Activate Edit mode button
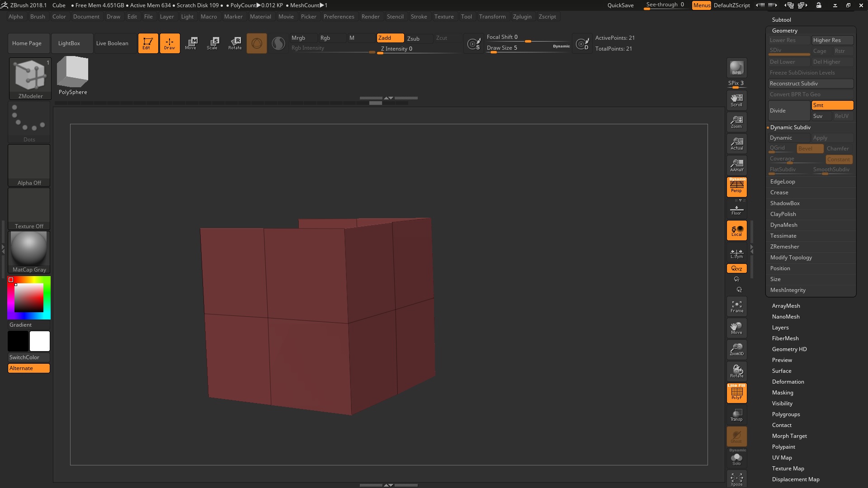868x488 pixels. pos(148,43)
